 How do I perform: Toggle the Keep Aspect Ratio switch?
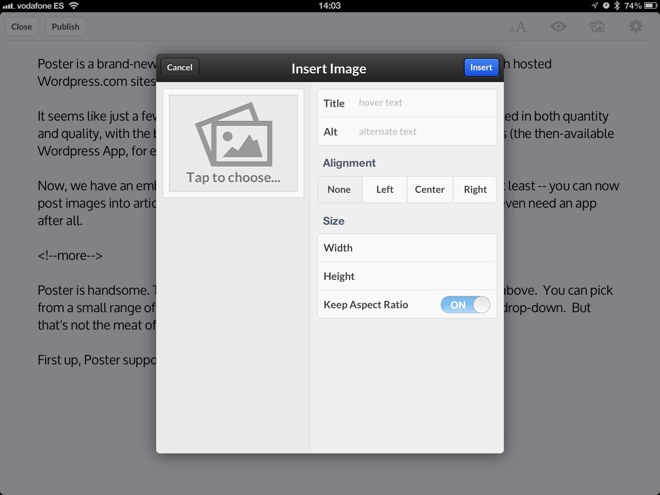(465, 305)
